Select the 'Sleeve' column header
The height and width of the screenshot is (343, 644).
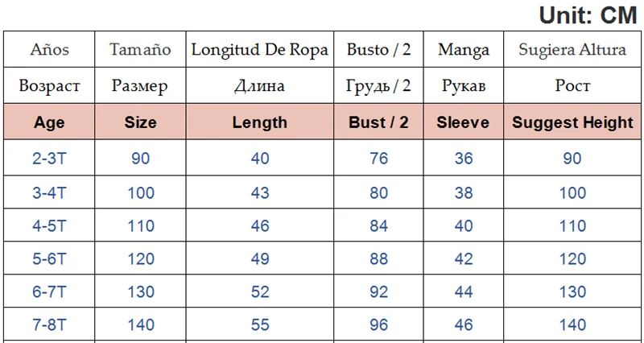(463, 122)
